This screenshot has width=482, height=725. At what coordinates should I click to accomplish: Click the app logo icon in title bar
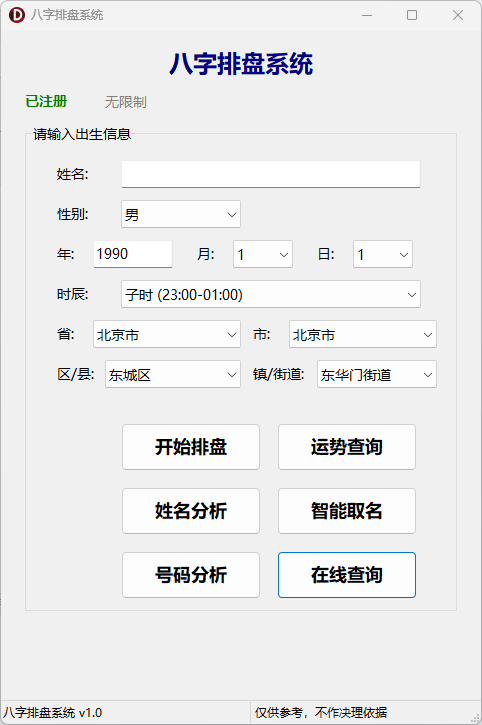pos(17,15)
